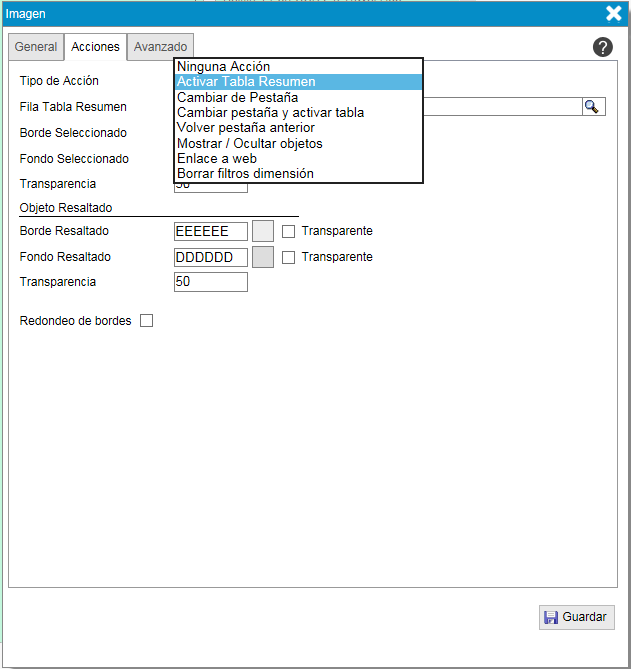Viewport: 631px width, 669px height.
Task: Click the magnifier search icon
Action: pos(592,107)
